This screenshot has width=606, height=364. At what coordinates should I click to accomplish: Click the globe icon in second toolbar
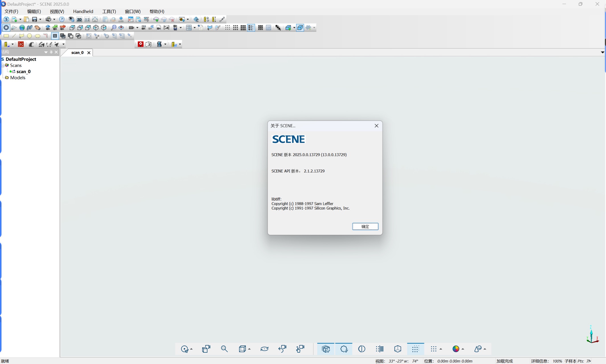tap(22, 28)
